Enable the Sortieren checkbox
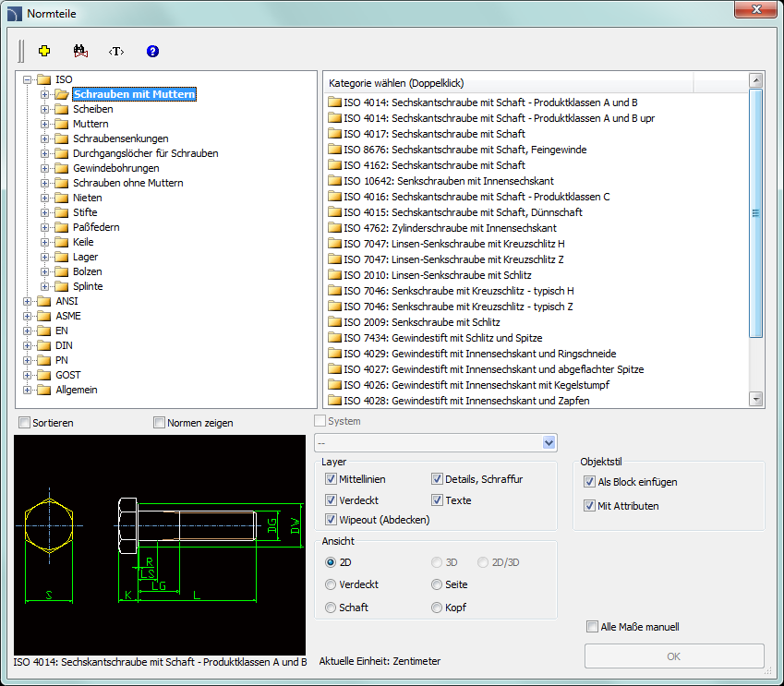Screen dimensions: 784x686 click(25, 423)
